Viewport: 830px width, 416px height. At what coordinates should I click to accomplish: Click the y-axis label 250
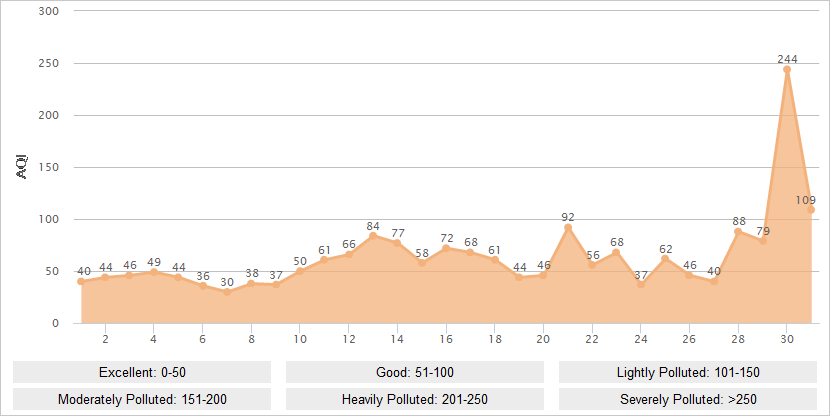point(49,63)
